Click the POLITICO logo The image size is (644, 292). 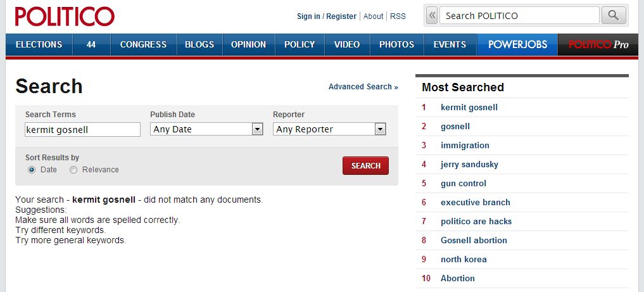[65, 16]
